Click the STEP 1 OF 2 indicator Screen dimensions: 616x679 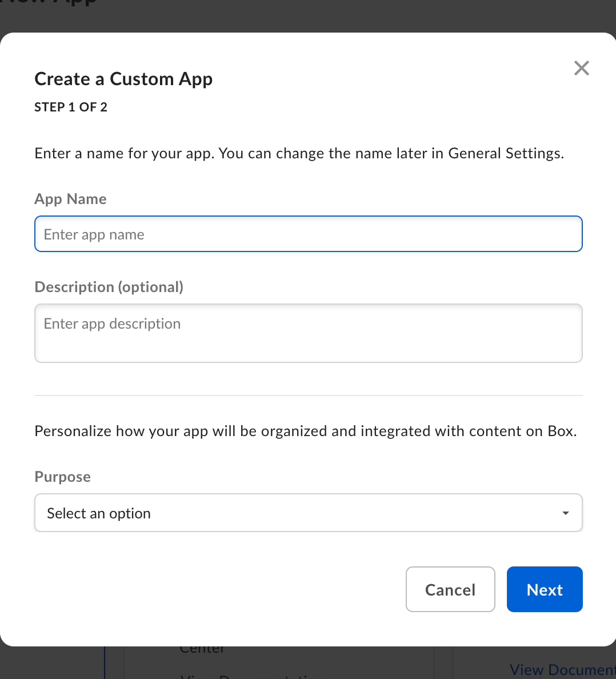click(70, 107)
